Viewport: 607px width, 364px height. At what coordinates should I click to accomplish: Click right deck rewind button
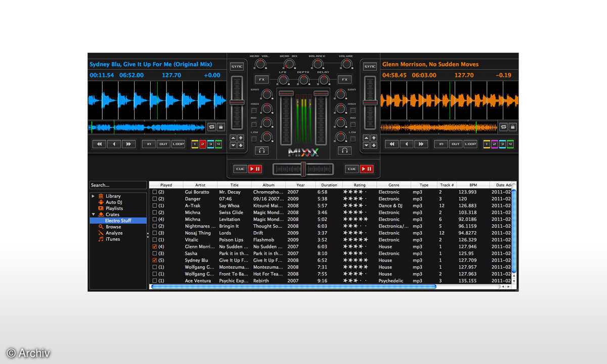(392, 144)
